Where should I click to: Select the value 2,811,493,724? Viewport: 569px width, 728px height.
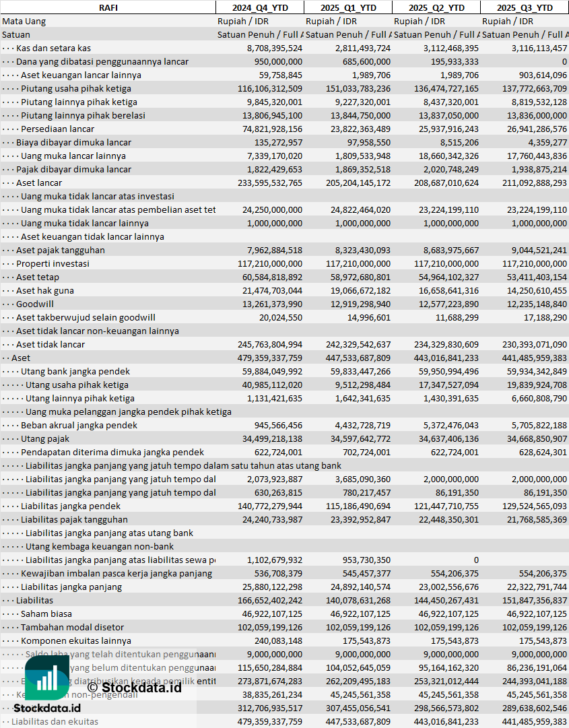(363, 48)
